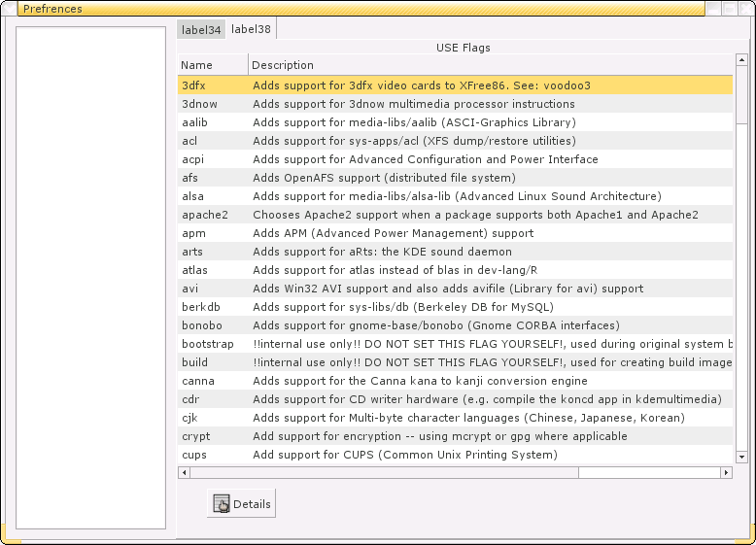Switch to the label34 tab
756x545 pixels.
tap(201, 29)
